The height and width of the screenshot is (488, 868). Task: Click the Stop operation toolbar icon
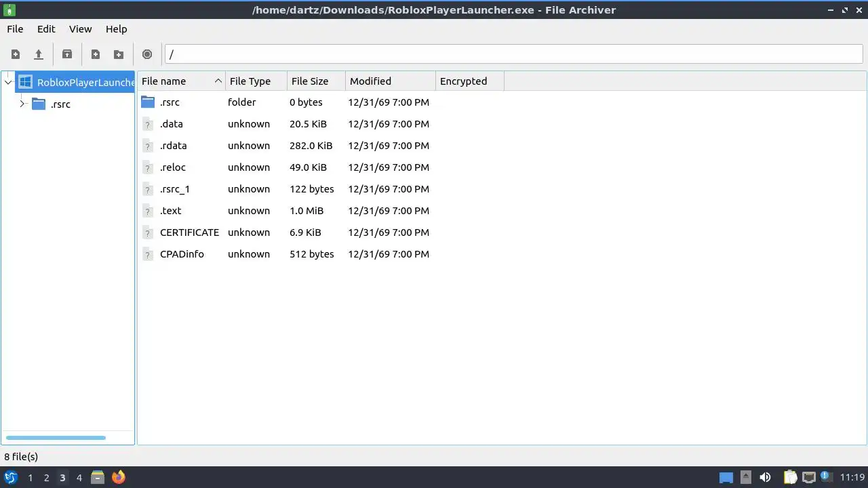click(147, 54)
